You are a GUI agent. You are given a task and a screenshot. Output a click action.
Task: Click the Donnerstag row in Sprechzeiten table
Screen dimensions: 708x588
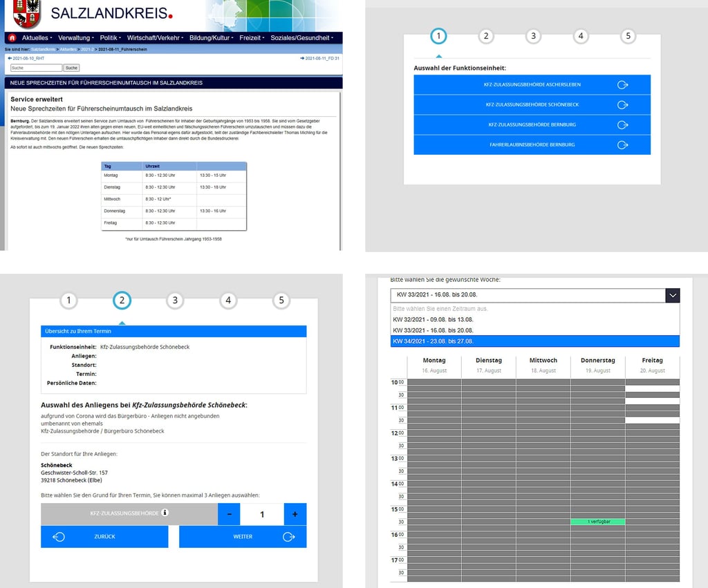(x=174, y=211)
